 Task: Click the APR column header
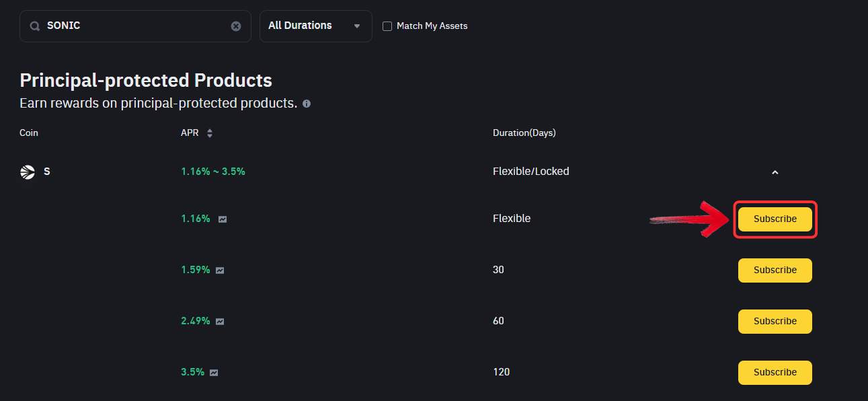tap(190, 133)
